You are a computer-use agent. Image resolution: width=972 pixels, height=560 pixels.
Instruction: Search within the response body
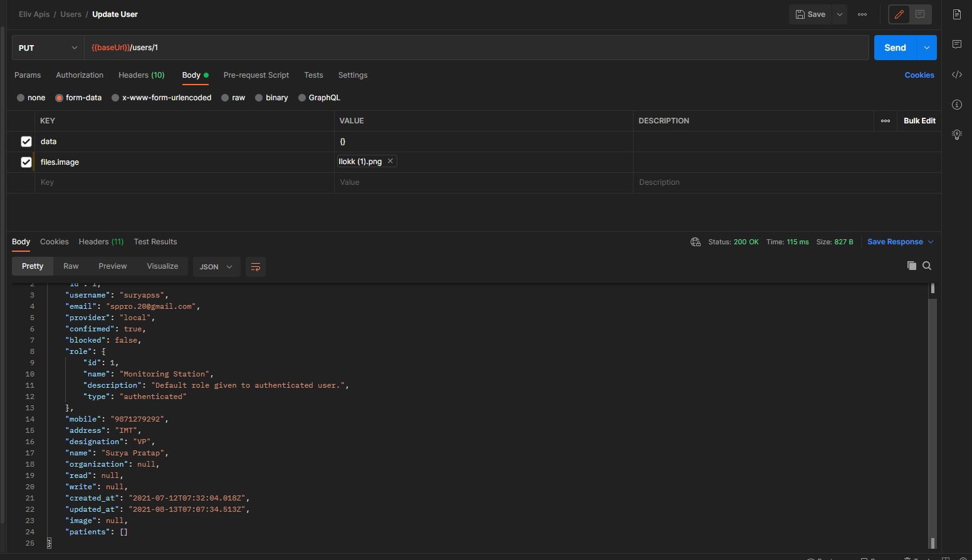(x=927, y=266)
